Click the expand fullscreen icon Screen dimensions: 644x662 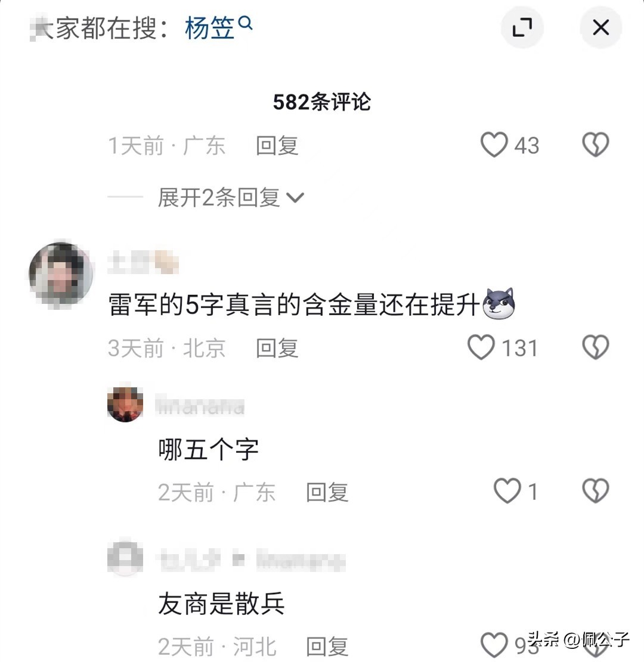click(x=522, y=27)
